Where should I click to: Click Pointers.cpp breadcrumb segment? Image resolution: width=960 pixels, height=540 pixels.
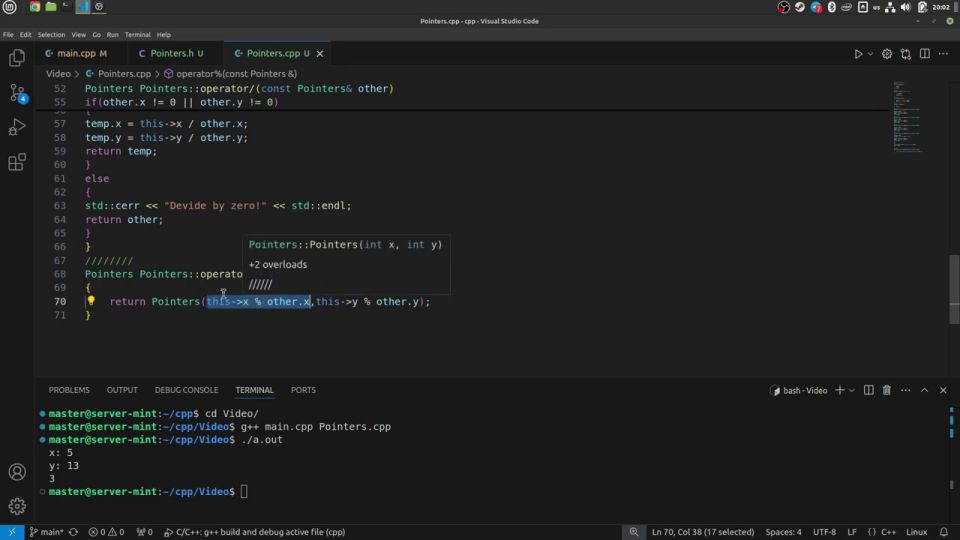tap(118, 73)
